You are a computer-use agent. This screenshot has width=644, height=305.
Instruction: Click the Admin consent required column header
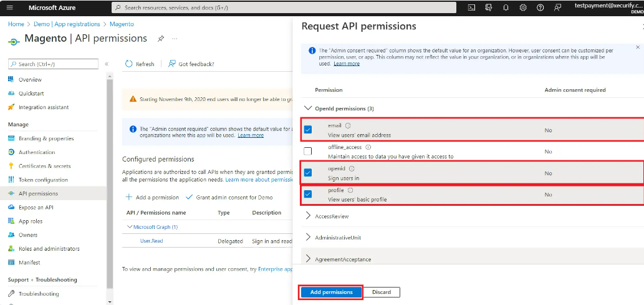point(575,90)
